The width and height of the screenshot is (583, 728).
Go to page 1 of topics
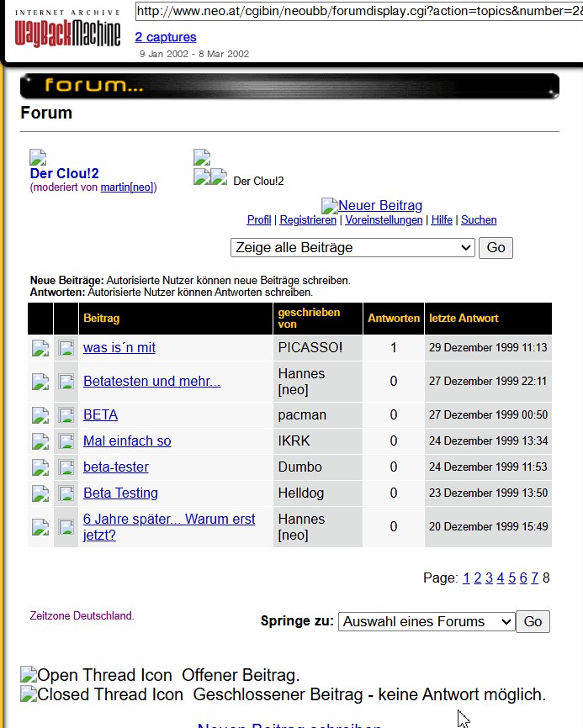pos(466,578)
